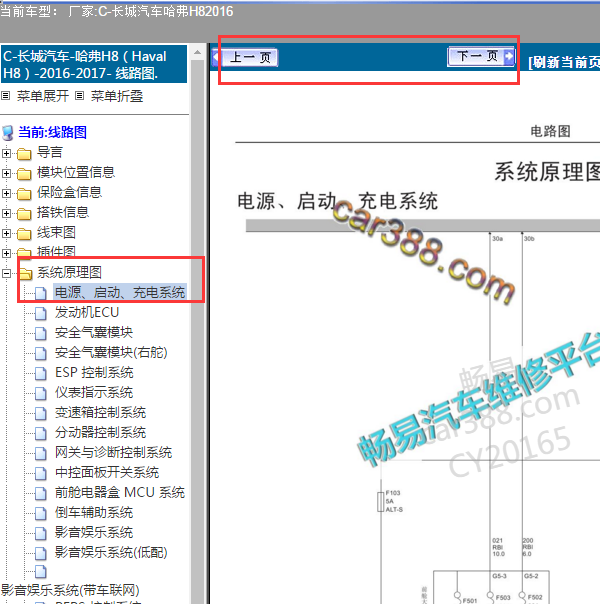Select 系统原理图 tree label
The height and width of the screenshot is (604, 600).
69,272
